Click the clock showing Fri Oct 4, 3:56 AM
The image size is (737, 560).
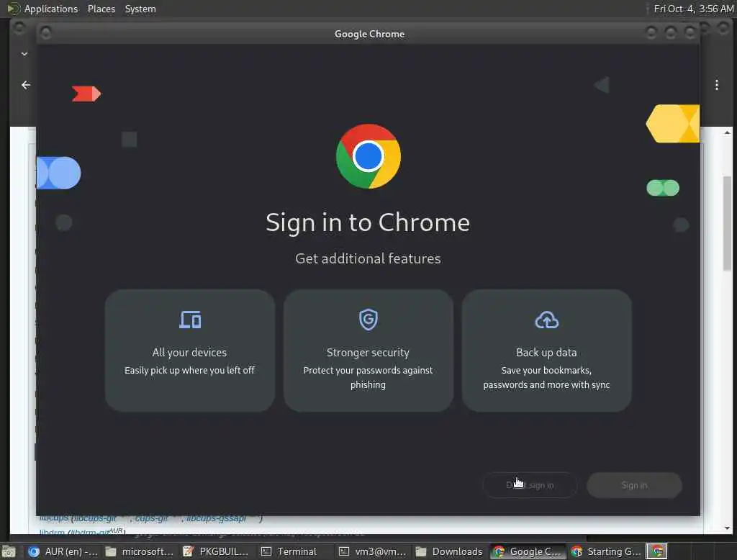coord(693,9)
